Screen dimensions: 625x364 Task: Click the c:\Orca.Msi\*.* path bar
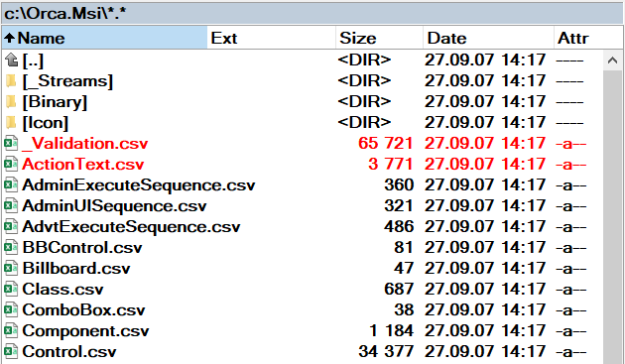click(312, 14)
